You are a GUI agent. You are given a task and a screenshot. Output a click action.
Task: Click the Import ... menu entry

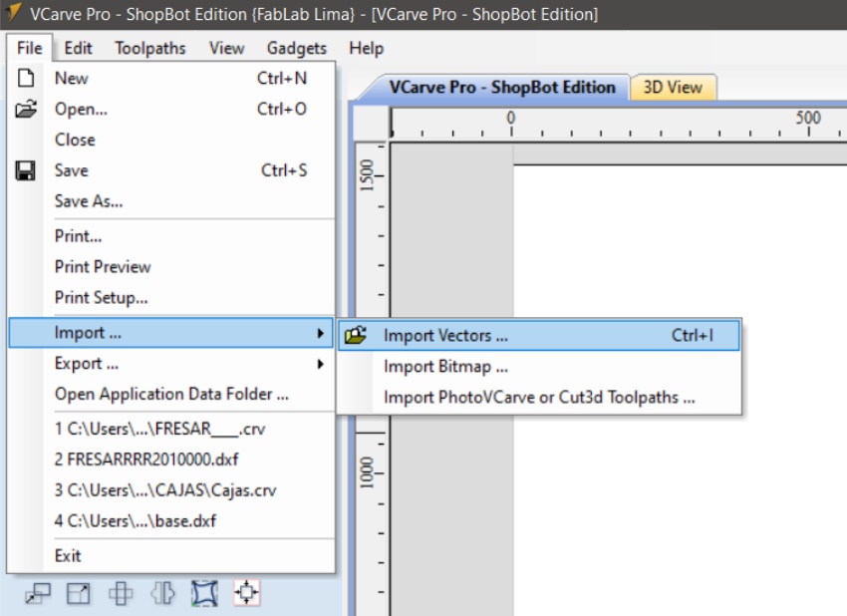pyautogui.click(x=171, y=333)
